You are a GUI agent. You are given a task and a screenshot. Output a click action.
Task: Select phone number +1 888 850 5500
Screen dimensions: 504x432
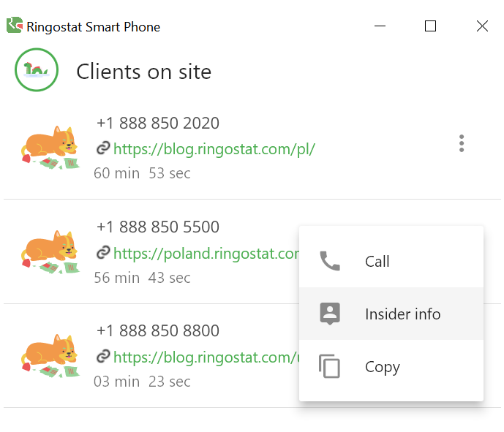(x=158, y=227)
